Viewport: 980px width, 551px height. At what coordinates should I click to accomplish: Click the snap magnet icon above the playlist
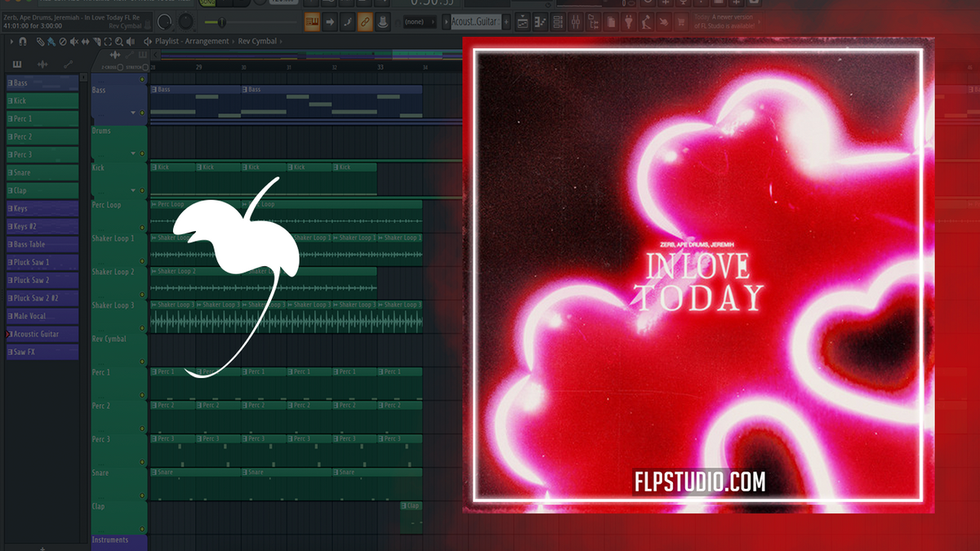pyautogui.click(x=22, y=41)
